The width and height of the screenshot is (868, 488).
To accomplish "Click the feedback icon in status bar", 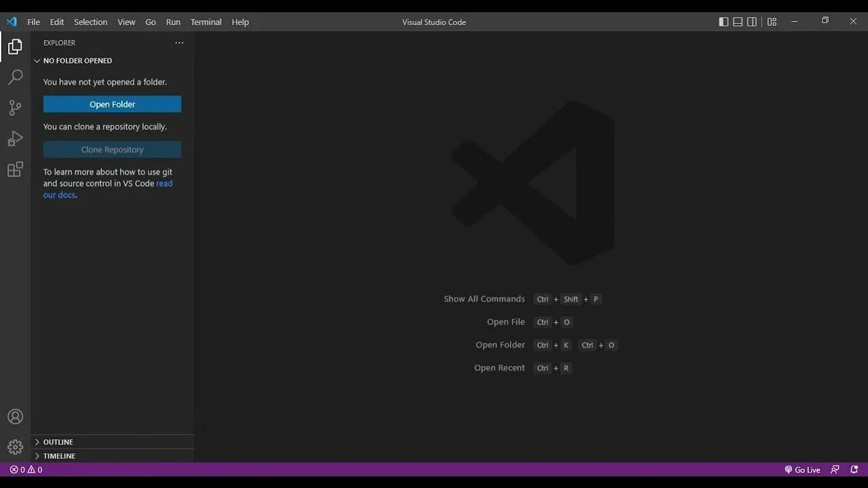I will [835, 470].
